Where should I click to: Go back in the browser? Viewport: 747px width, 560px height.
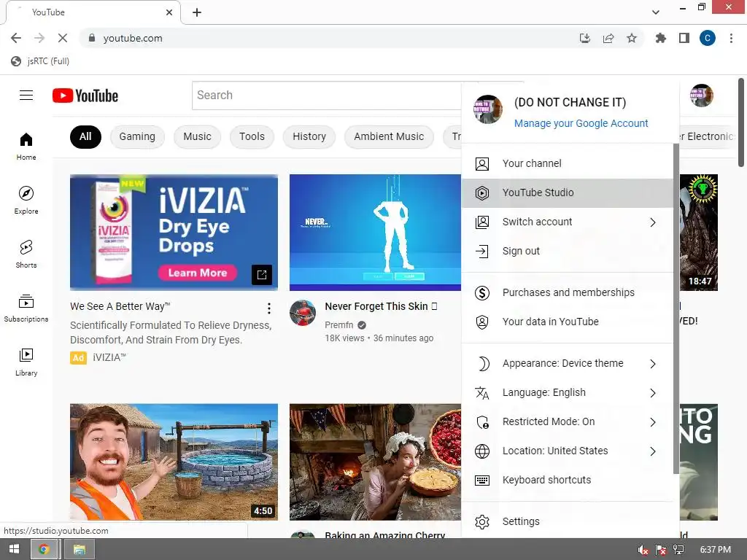point(16,38)
